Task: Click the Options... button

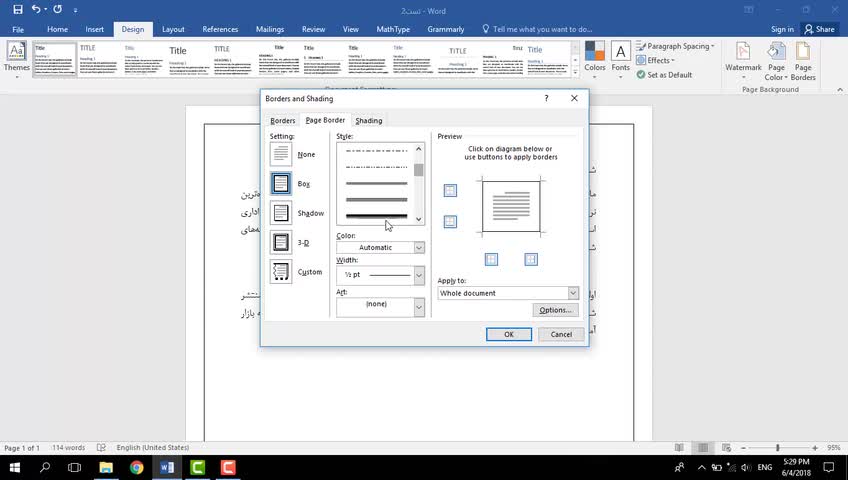Action: (x=555, y=310)
